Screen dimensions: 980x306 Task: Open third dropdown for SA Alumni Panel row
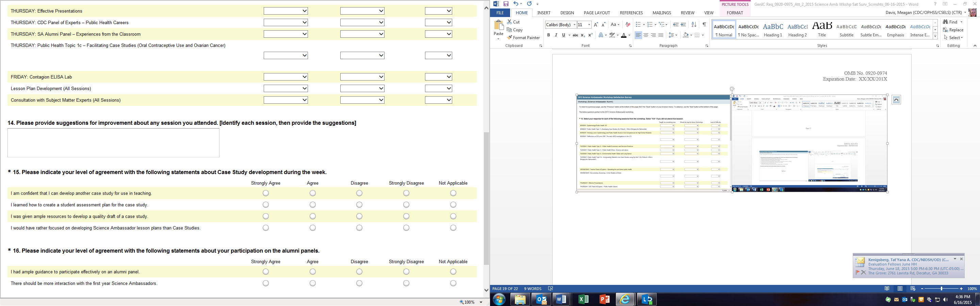[439, 34]
